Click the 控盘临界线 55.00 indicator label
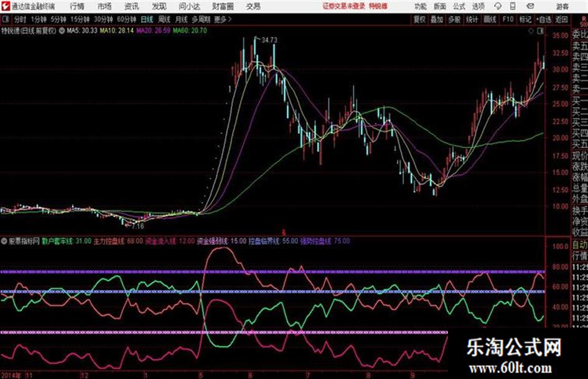The image size is (588, 379). 273,241
